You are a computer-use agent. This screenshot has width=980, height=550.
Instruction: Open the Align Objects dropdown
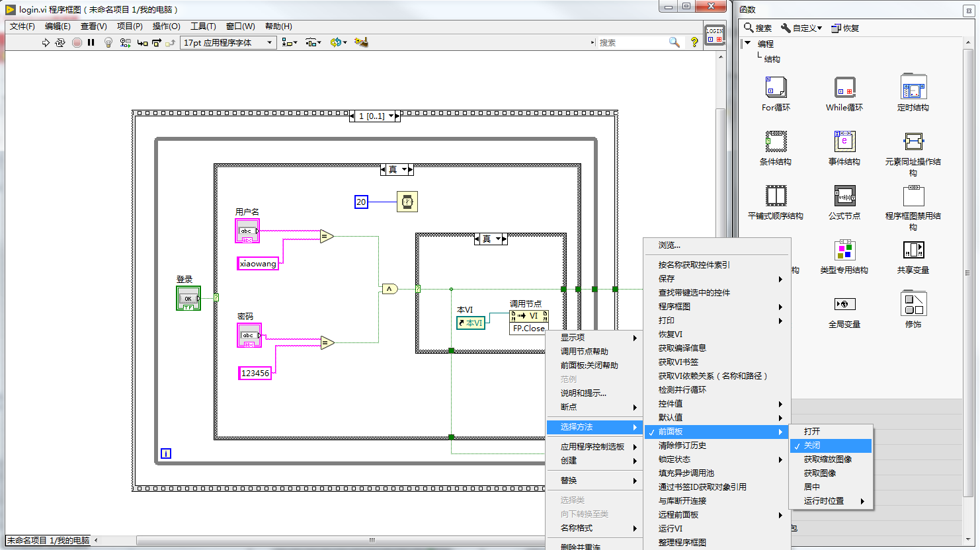tap(290, 42)
